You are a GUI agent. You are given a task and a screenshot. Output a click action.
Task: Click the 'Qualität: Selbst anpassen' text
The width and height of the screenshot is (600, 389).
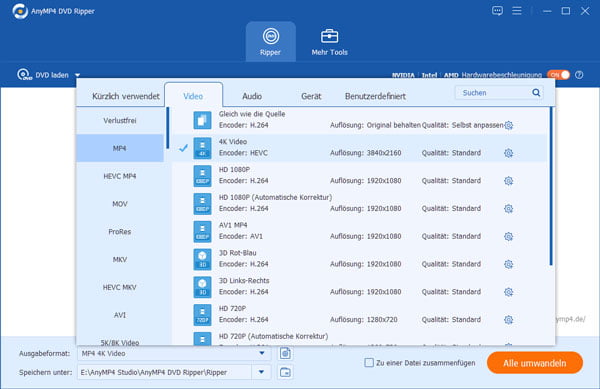coord(462,125)
